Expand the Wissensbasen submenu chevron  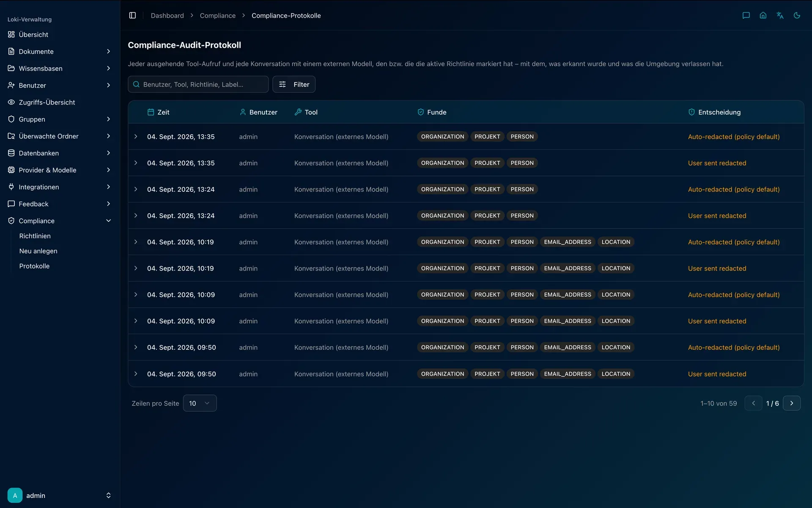click(x=108, y=68)
